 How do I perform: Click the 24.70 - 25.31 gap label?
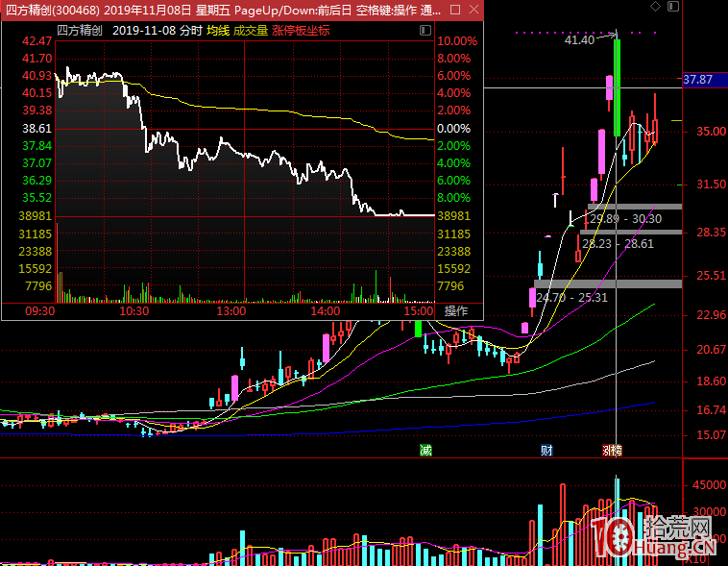(572, 297)
